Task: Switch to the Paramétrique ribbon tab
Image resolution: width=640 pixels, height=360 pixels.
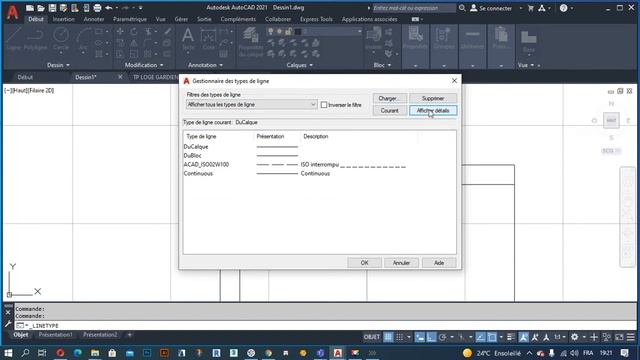Action: point(130,19)
